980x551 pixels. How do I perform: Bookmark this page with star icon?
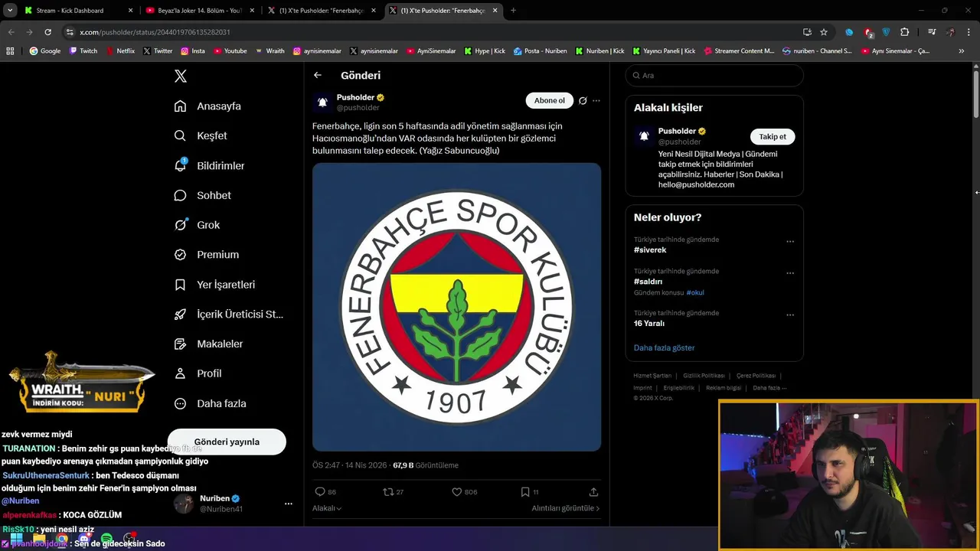824,32
